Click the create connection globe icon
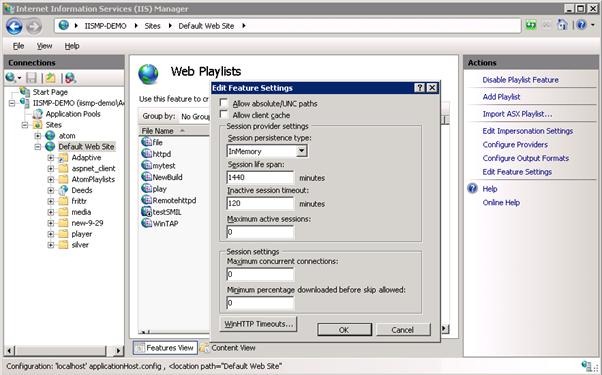602x375 pixels. coord(11,78)
